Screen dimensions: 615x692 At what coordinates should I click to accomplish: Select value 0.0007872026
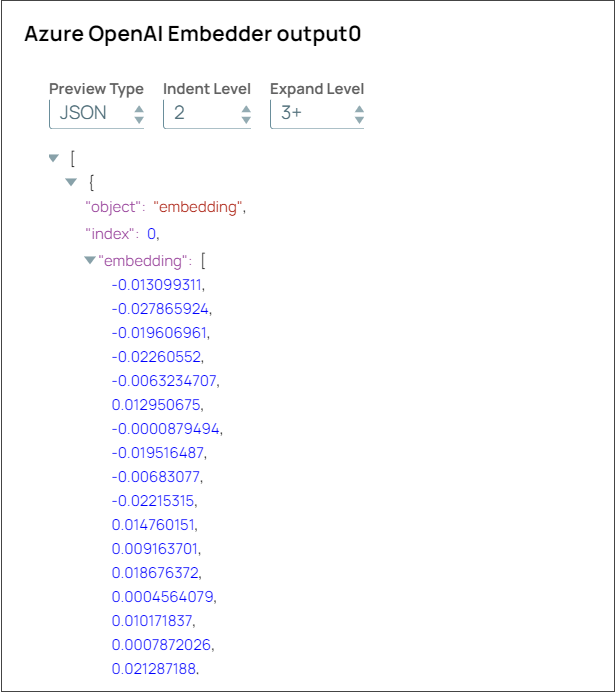click(161, 645)
